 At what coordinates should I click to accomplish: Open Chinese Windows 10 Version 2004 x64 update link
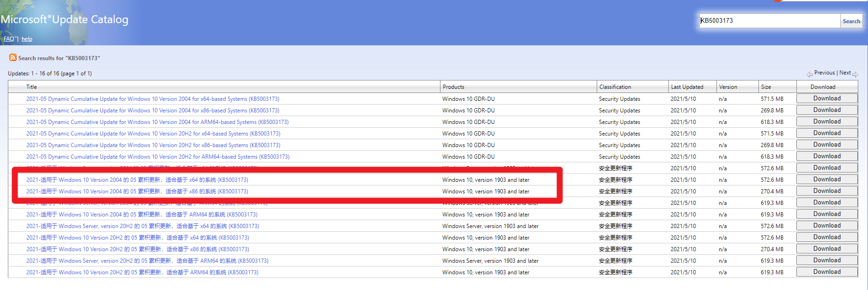click(137, 180)
